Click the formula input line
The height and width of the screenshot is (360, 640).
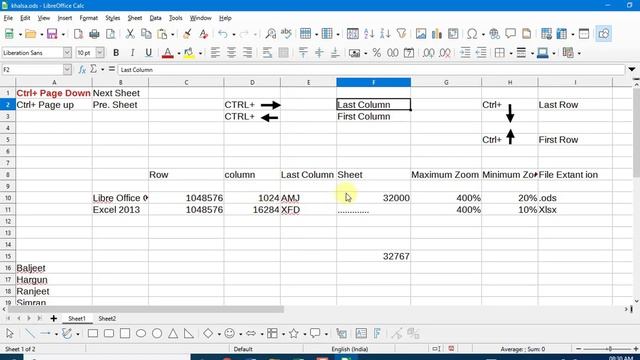(371, 70)
